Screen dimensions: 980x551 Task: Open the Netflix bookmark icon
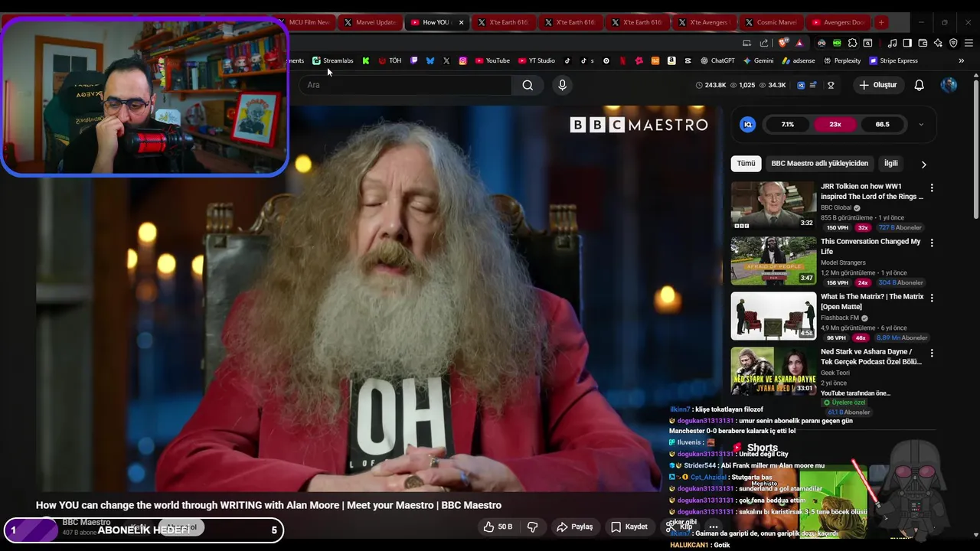(x=622, y=60)
